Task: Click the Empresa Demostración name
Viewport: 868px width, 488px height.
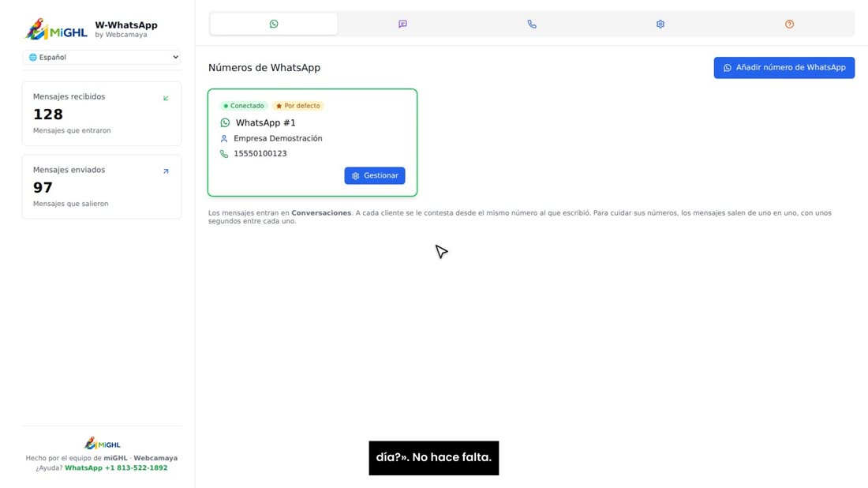Action: click(x=278, y=138)
